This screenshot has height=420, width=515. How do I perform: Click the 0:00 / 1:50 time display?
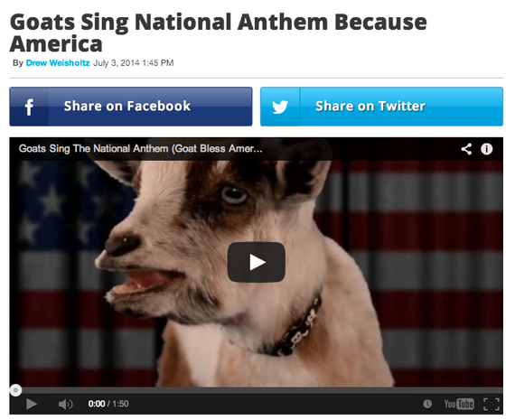[x=108, y=404]
